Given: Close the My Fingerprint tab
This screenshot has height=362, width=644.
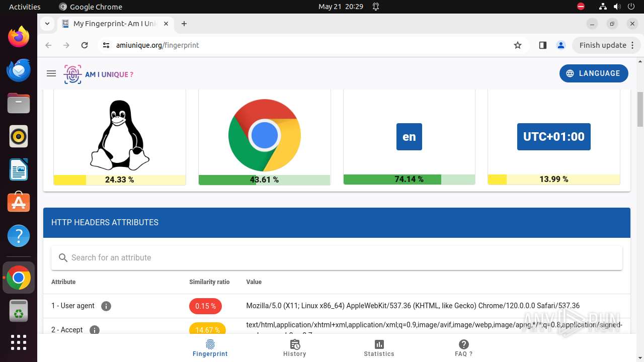Looking at the screenshot, I should pos(166,24).
